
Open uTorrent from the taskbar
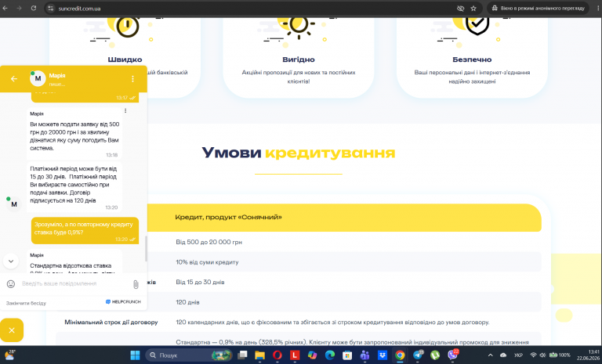(x=435, y=355)
